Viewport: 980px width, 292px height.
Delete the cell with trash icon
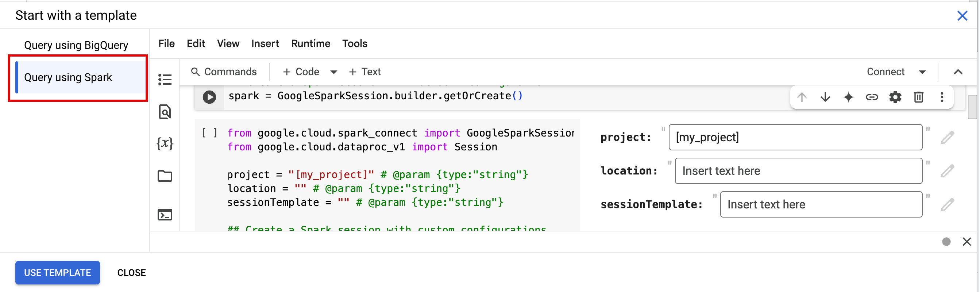[x=918, y=97]
